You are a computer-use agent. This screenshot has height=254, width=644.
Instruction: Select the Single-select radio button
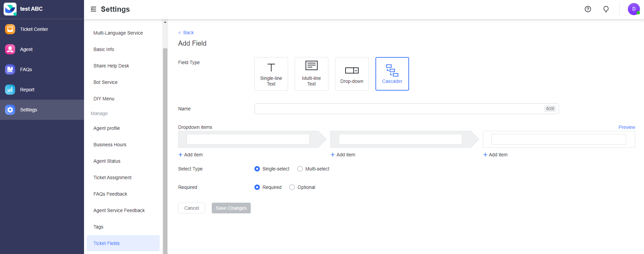[257, 169]
